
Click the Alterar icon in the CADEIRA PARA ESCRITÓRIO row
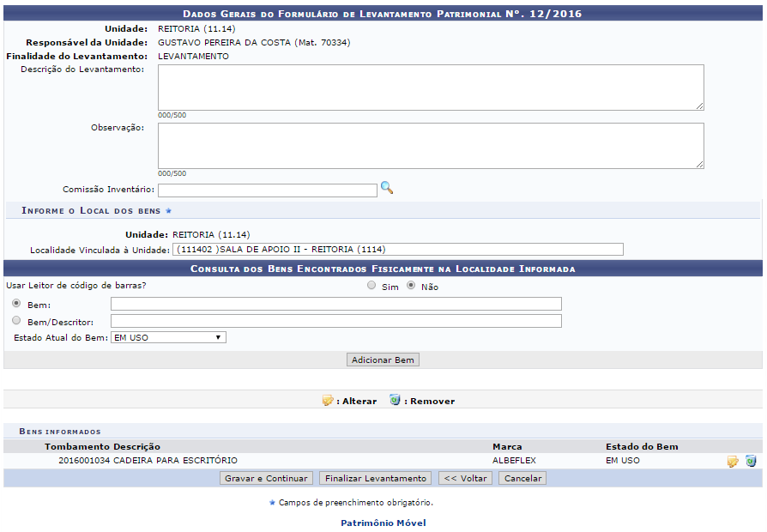733,462
